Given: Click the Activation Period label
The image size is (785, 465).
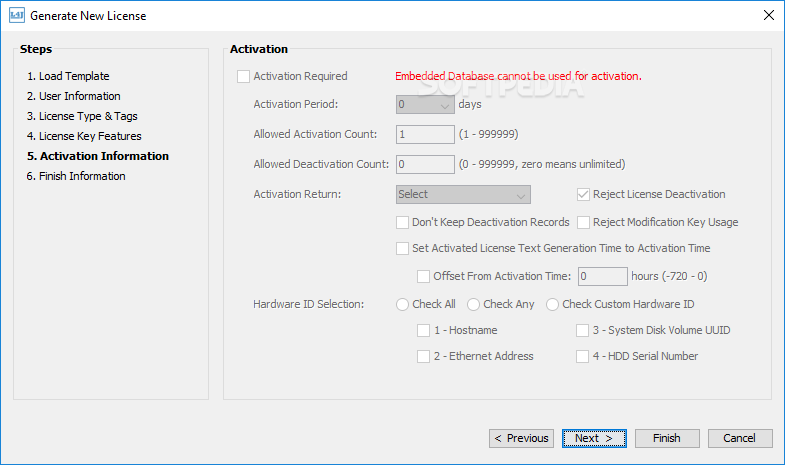Looking at the screenshot, I should coord(295,104).
